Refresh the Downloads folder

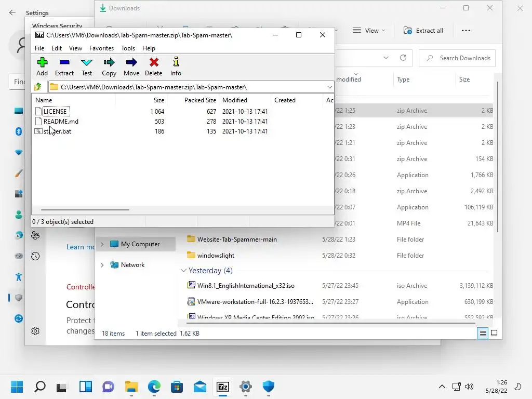403,58
